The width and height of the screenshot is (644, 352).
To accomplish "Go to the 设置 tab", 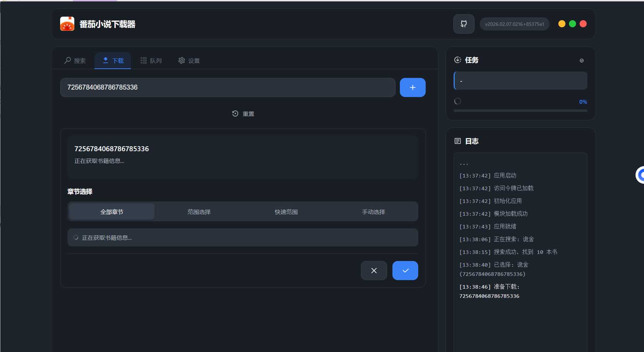I will (x=189, y=61).
